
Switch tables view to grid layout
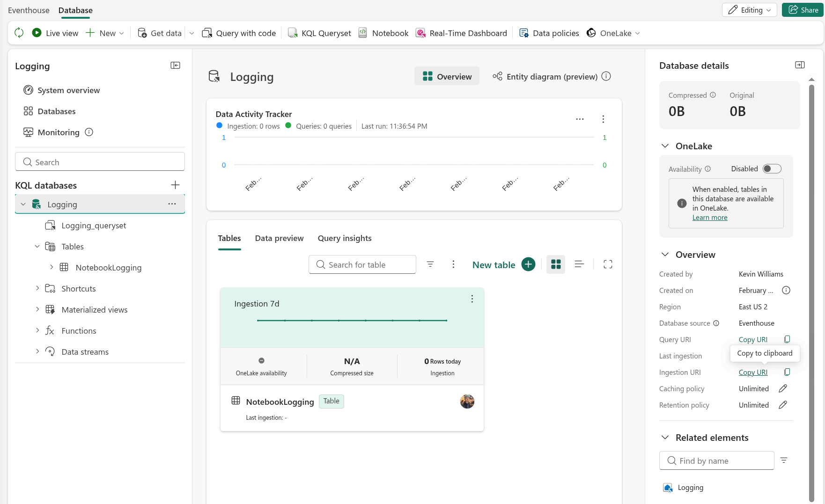click(x=555, y=264)
